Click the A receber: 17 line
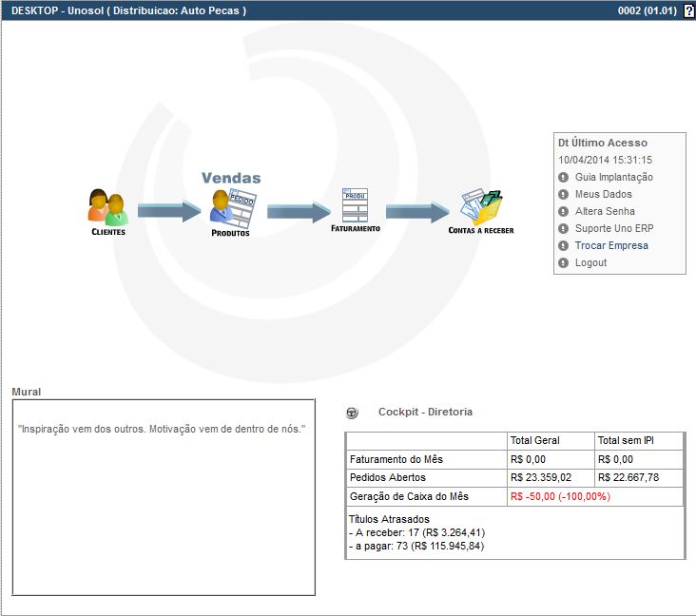This screenshot has height=616, width=696. (416, 532)
